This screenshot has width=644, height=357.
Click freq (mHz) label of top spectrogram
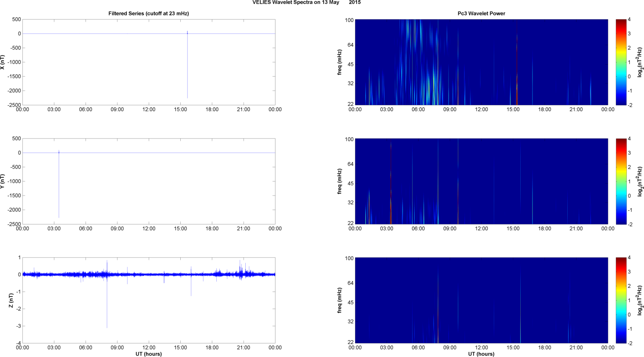[x=340, y=62]
